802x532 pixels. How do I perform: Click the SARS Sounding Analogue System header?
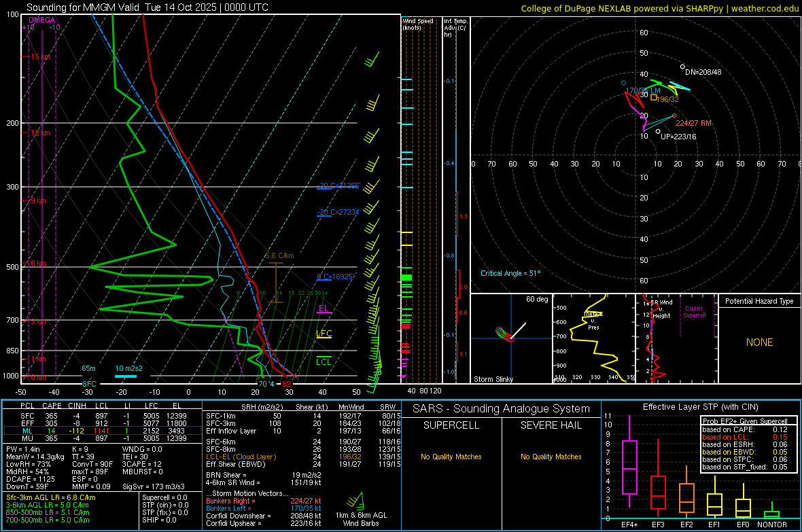[x=502, y=408]
